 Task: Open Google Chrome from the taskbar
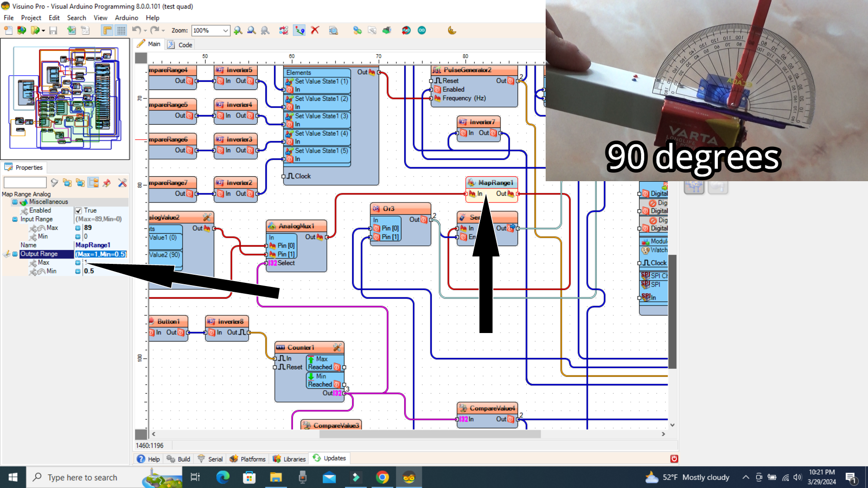coord(382,477)
